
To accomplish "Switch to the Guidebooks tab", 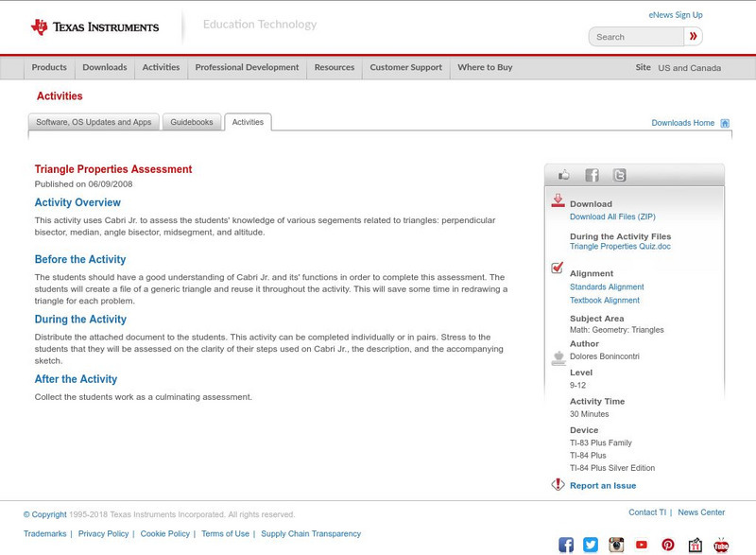I will pyautogui.click(x=192, y=122).
